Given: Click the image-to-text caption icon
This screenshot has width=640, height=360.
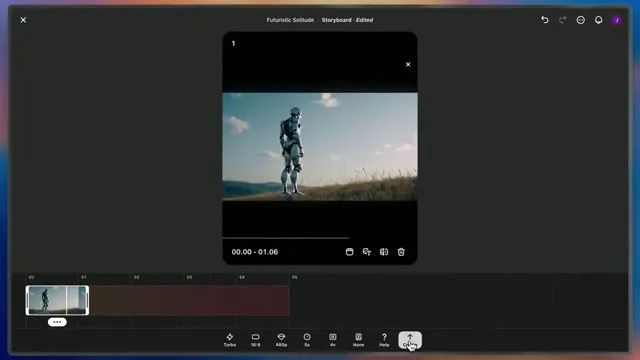Looking at the screenshot, I should 367,252.
